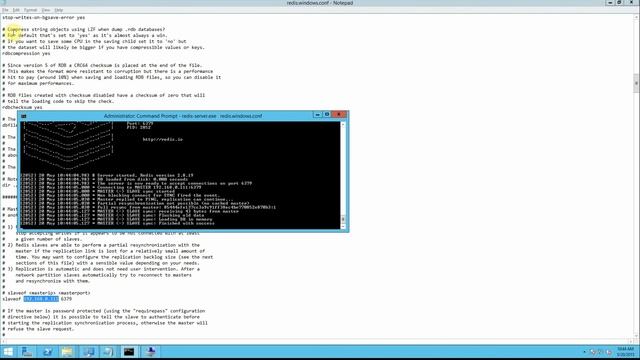Open the Edit menu in Notepad
640x360 pixels.
pos(16,10)
